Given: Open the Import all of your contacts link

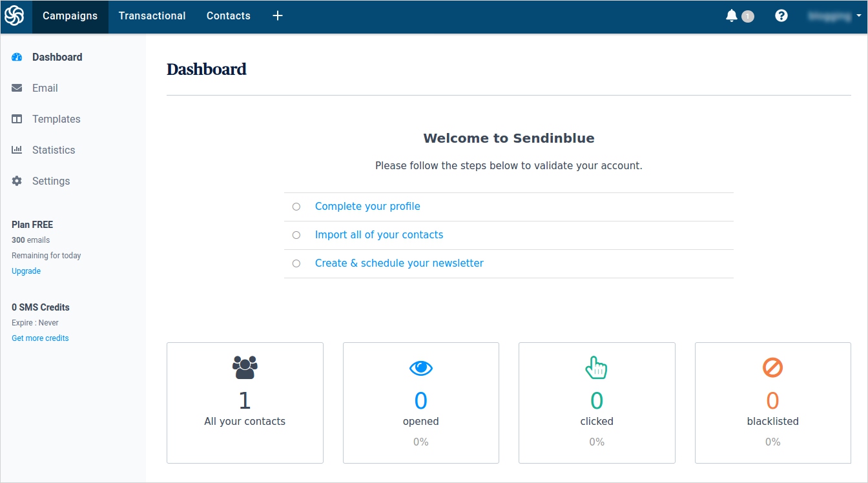Looking at the screenshot, I should pyautogui.click(x=379, y=235).
